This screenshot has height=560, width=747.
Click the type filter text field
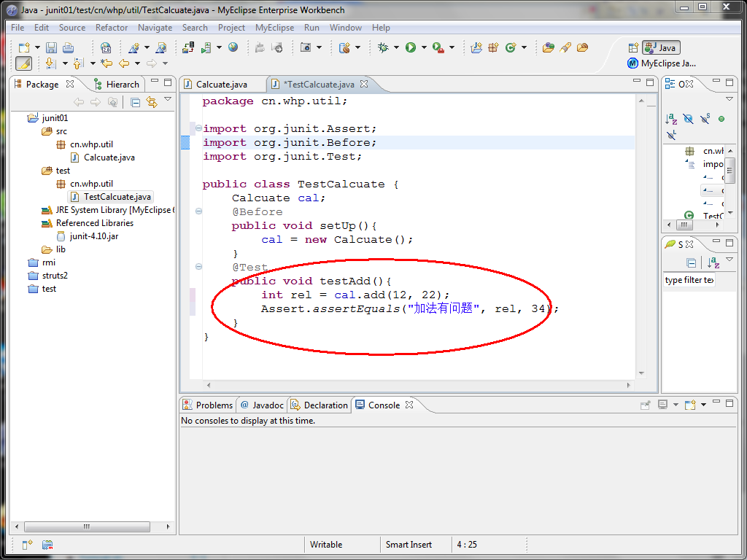(x=689, y=280)
